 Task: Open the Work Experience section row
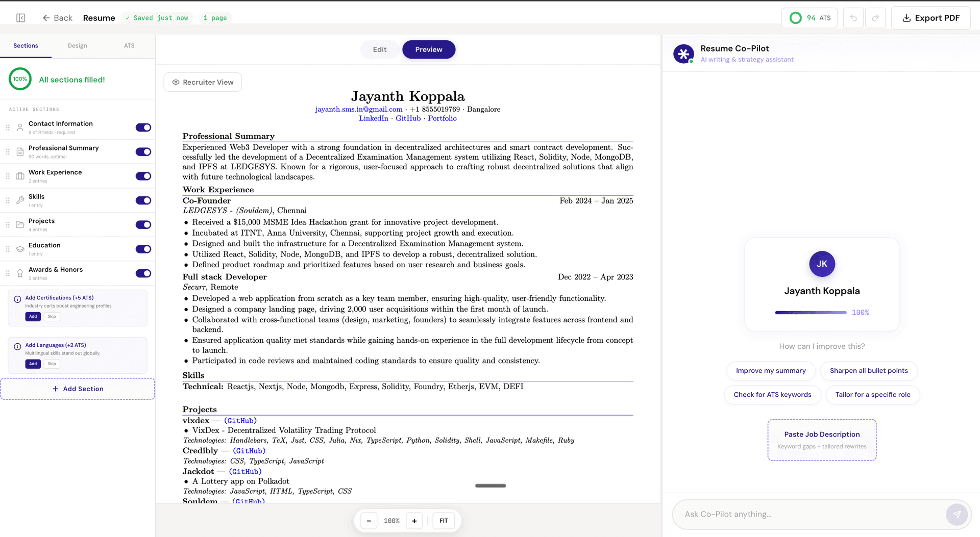click(78, 176)
